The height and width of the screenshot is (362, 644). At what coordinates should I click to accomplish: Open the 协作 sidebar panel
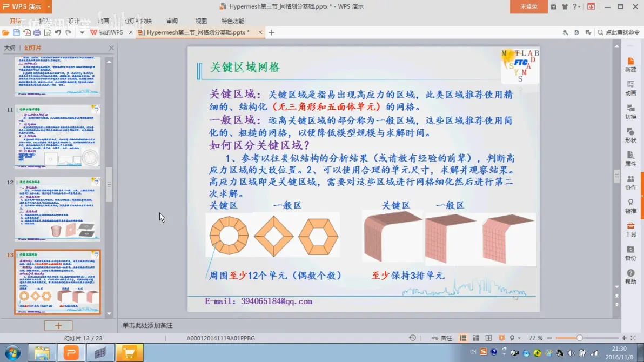coord(630,183)
